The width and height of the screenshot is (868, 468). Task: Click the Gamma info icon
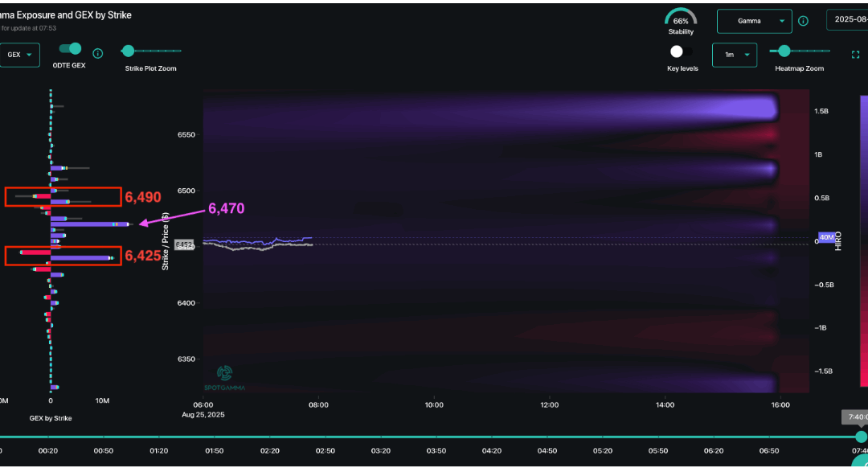pos(803,21)
